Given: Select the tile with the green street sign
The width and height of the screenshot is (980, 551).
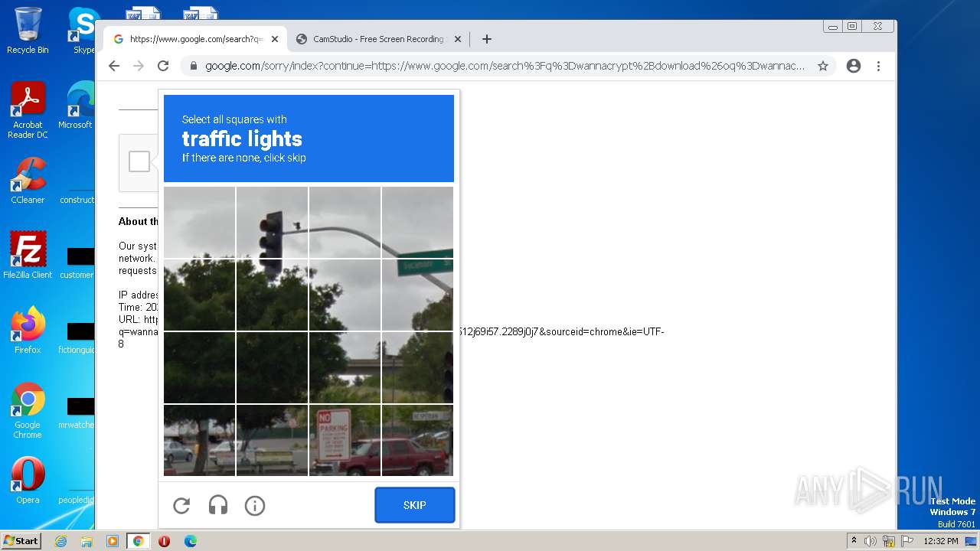Looking at the screenshot, I should [417, 295].
